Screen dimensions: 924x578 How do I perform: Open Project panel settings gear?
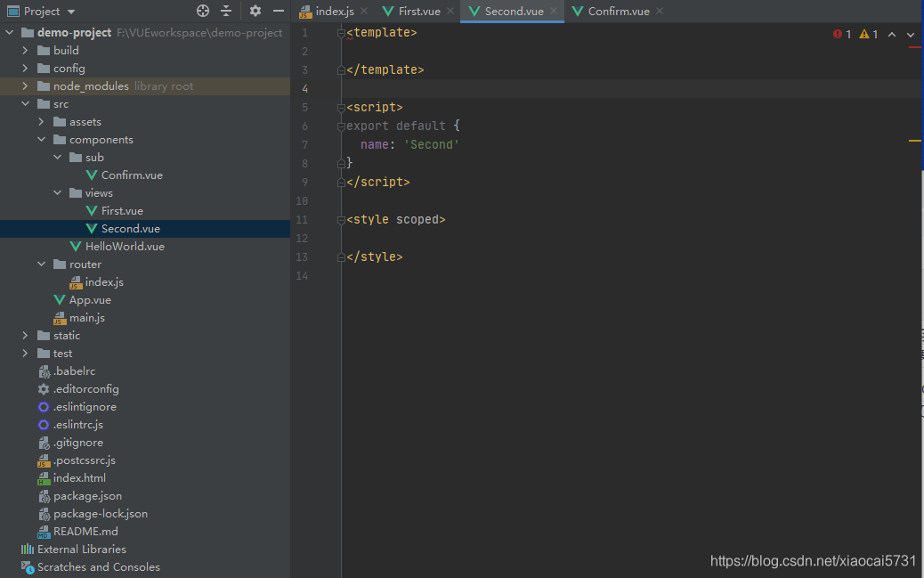coord(255,11)
